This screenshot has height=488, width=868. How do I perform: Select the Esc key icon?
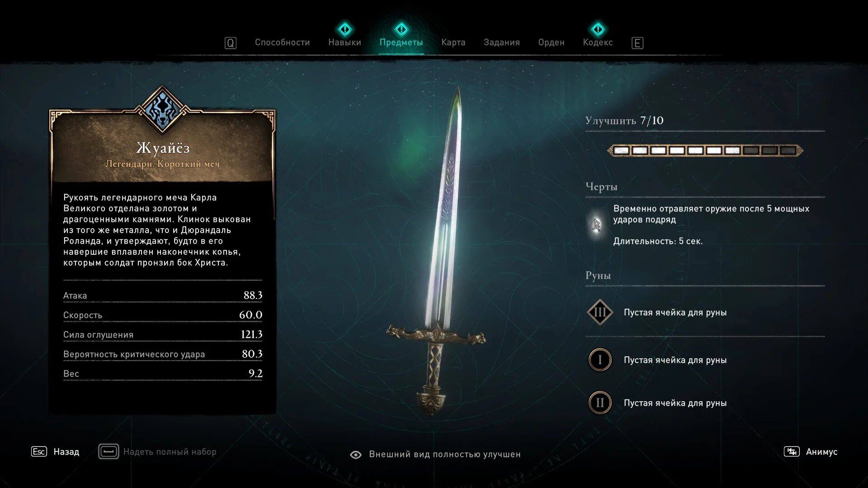click(x=39, y=451)
